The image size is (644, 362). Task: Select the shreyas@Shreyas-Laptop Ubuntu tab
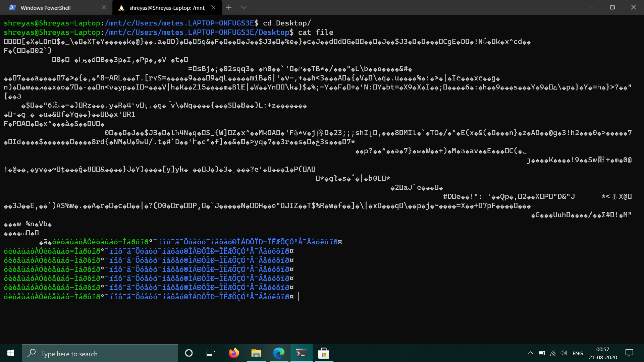167,8
